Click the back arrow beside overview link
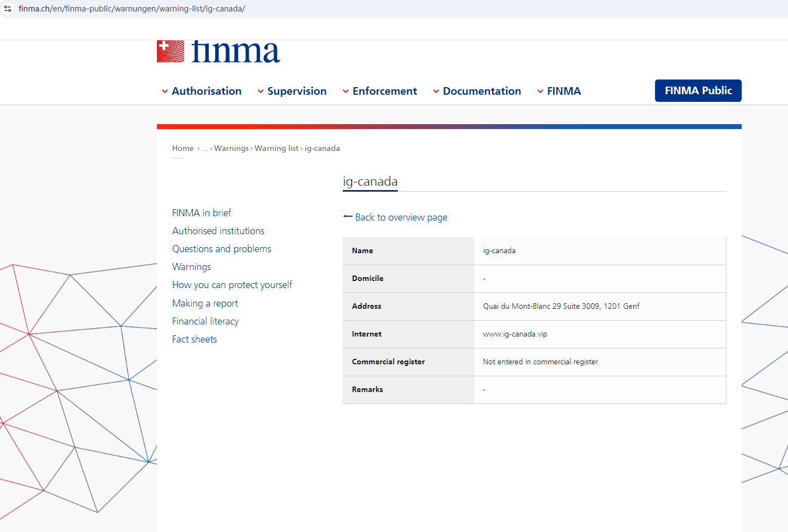The image size is (788, 532). pos(348,217)
